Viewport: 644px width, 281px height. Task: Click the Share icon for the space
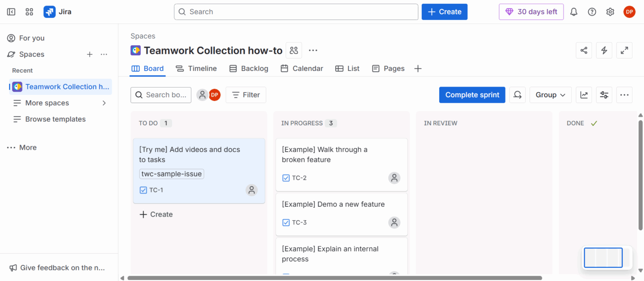coord(584,50)
